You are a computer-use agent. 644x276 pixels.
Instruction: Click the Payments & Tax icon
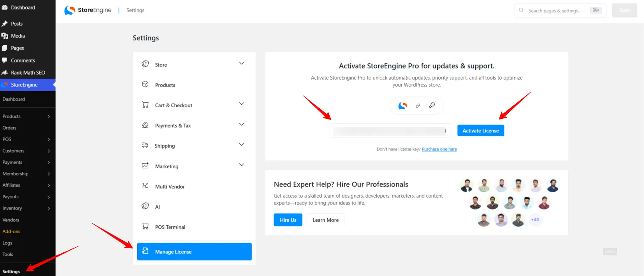tap(145, 125)
